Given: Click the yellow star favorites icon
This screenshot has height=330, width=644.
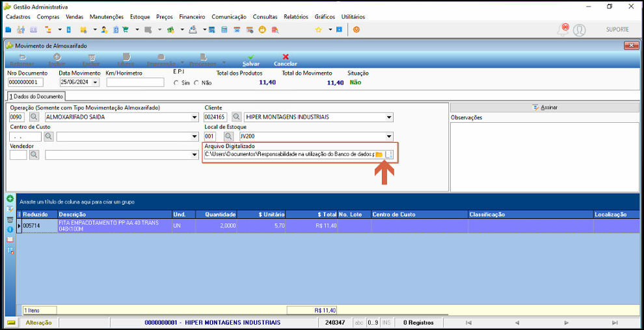Looking at the screenshot, I should point(318,29).
